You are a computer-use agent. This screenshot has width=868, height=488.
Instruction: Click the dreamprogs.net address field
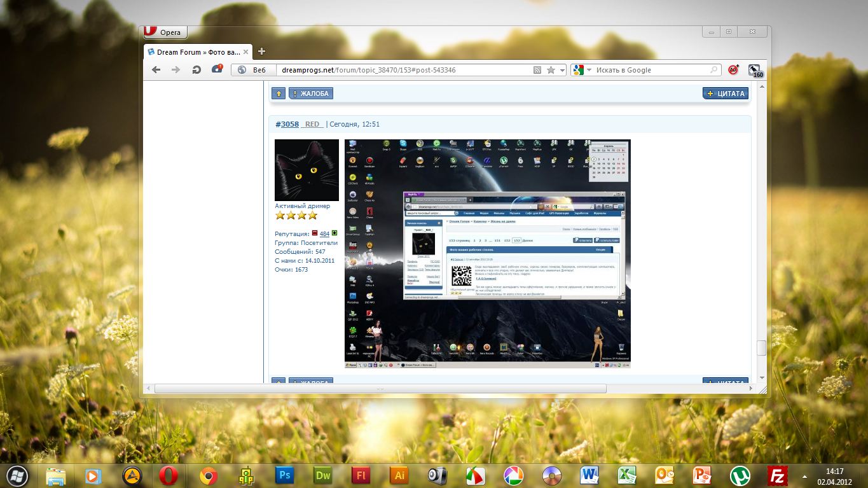click(404, 70)
